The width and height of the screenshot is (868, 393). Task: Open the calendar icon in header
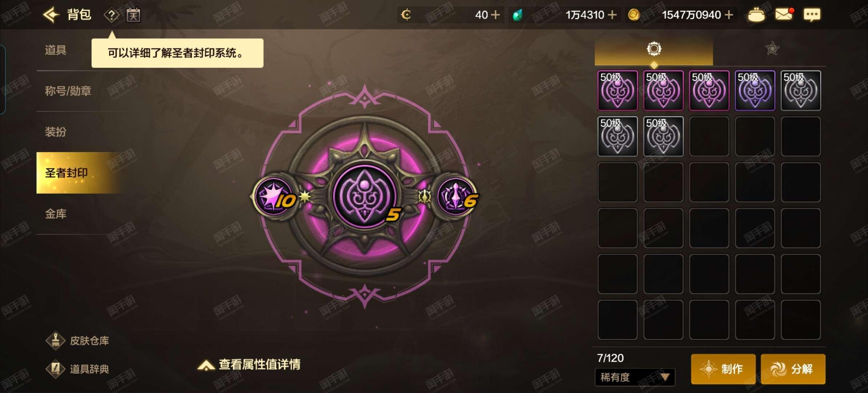click(x=133, y=15)
